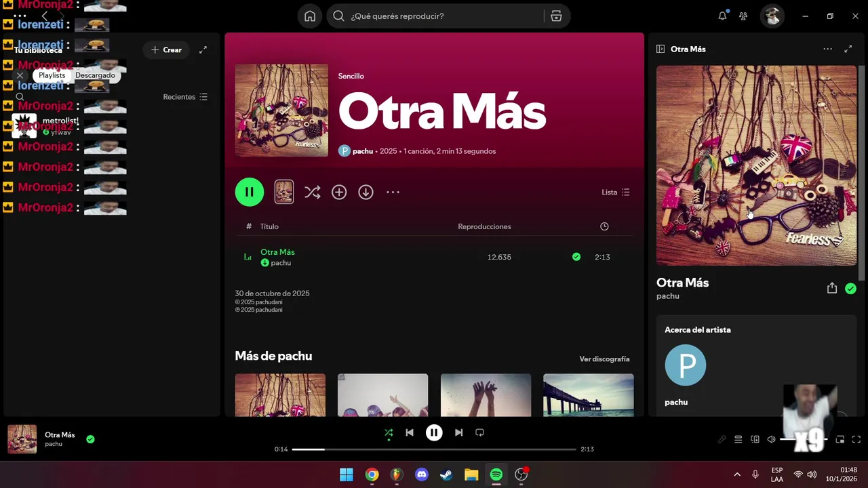868x488 pixels.
Task: Pause using the large green button
Action: pos(250,192)
